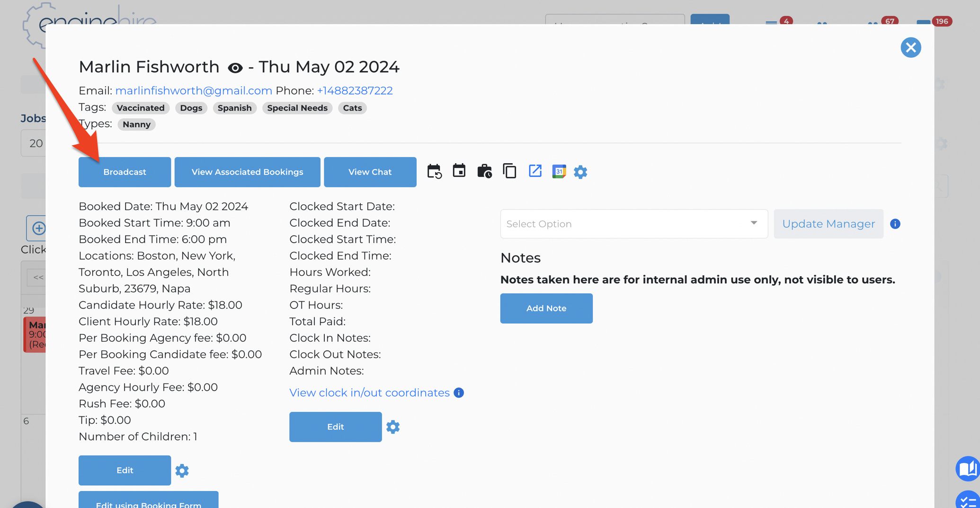Open booking in new window icon
This screenshot has height=508, width=980.
click(x=535, y=171)
